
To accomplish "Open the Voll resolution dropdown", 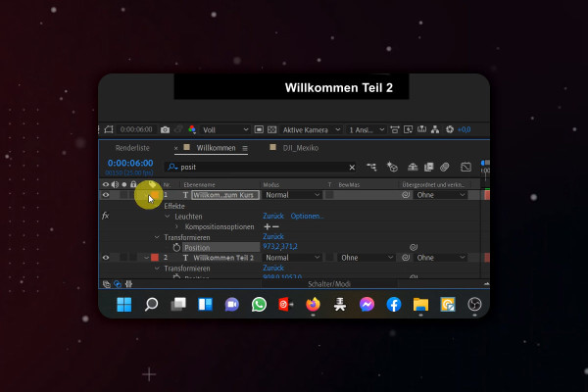I will [225, 129].
